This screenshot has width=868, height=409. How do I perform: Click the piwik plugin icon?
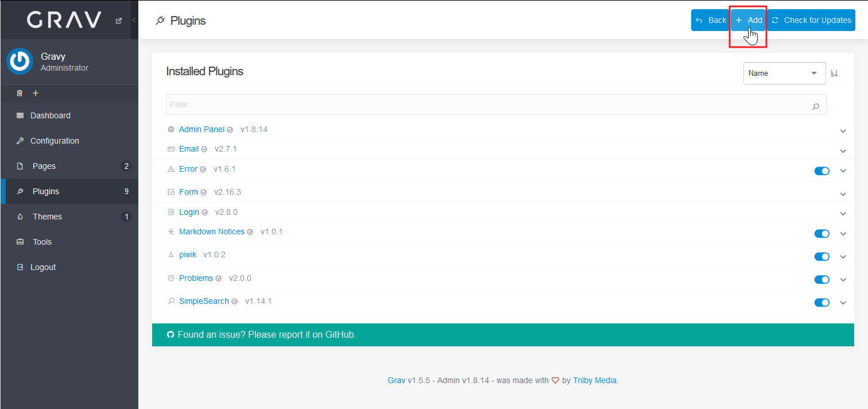170,254
